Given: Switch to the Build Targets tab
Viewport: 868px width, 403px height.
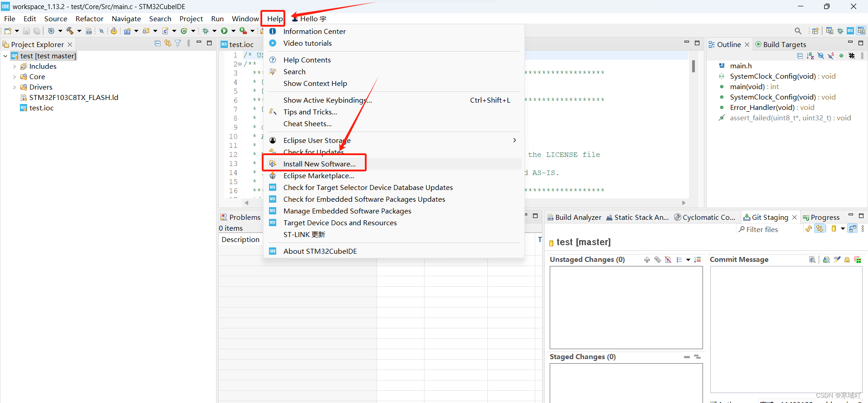Looking at the screenshot, I should (780, 44).
